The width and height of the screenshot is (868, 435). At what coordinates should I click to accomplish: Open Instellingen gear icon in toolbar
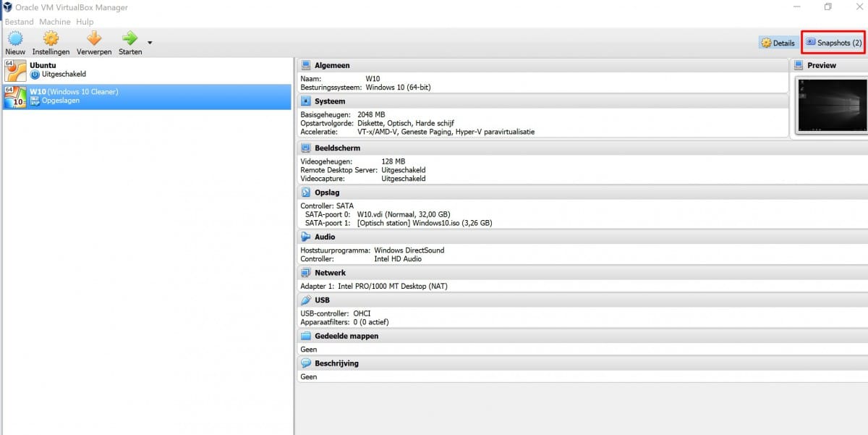tap(51, 39)
